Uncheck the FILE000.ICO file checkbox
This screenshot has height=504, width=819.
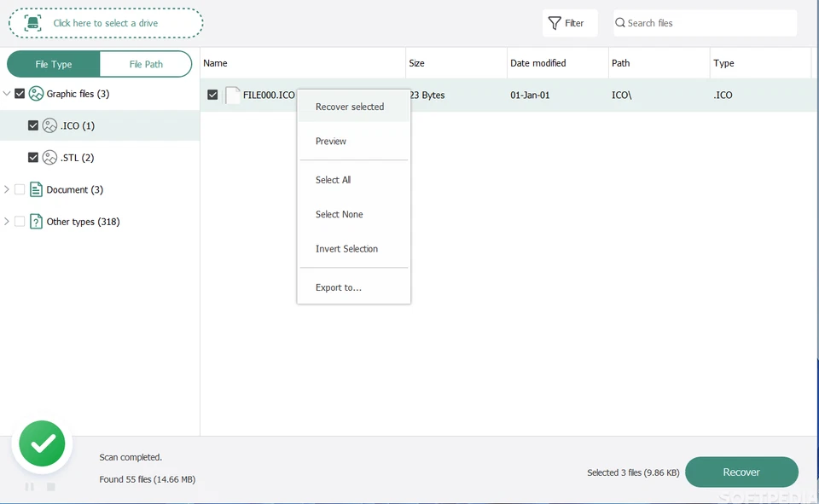point(212,95)
